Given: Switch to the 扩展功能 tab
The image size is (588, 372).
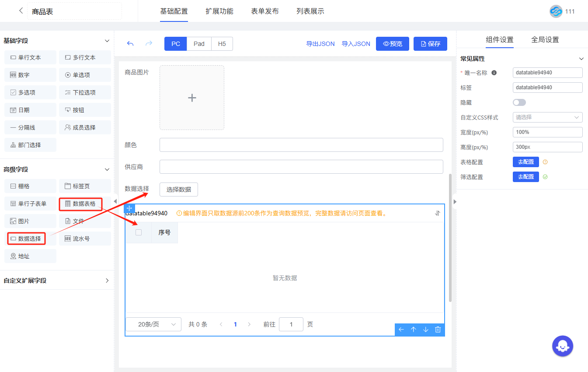Looking at the screenshot, I should pyautogui.click(x=219, y=11).
